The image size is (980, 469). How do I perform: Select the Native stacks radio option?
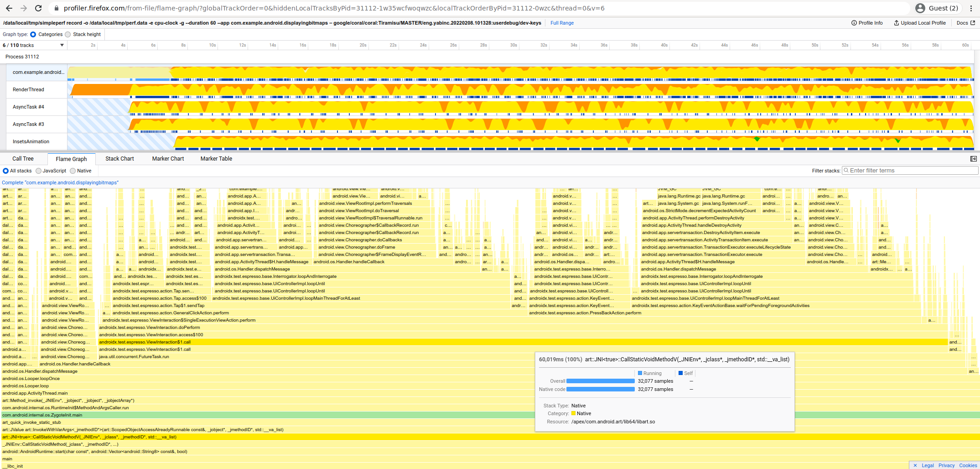click(73, 171)
